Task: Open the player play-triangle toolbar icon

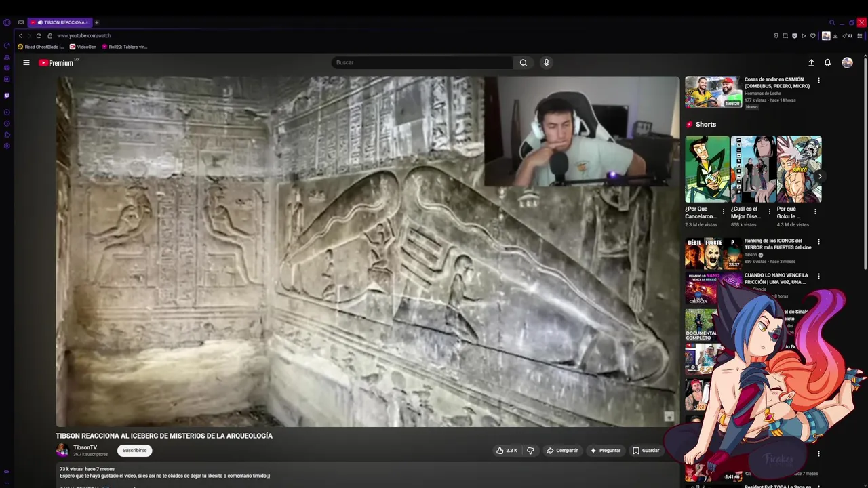Action: click(804, 35)
